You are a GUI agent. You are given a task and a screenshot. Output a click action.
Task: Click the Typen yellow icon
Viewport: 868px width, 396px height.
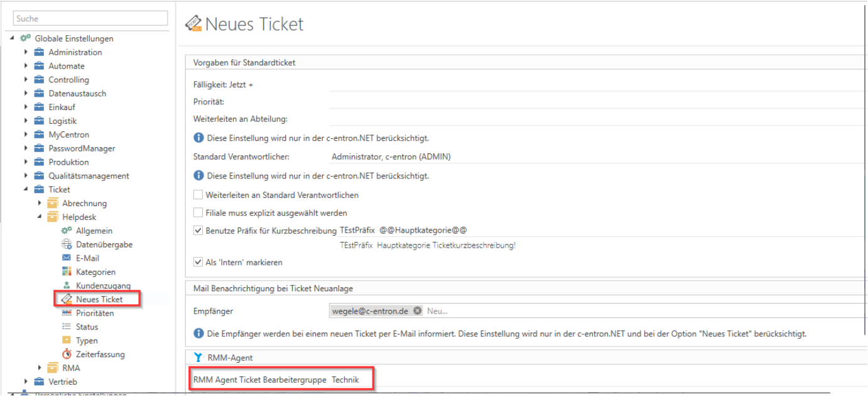tap(67, 341)
